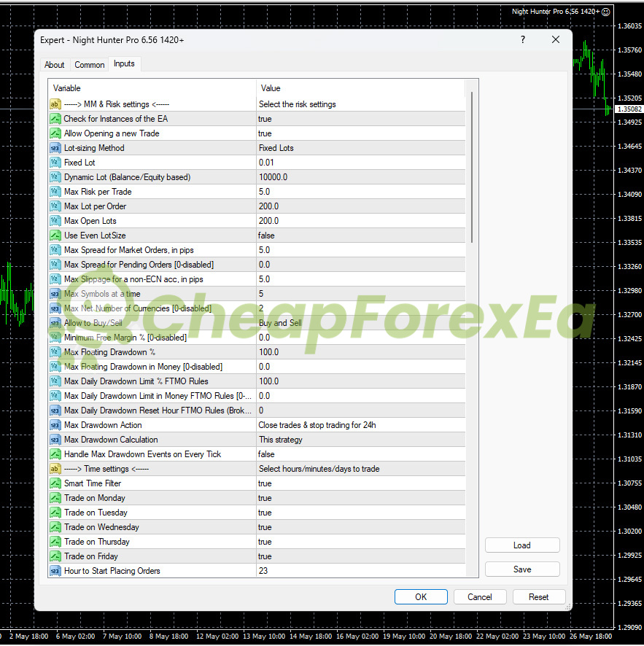Click the smiley icon next to Night Hunter Pro chart label

605,12
